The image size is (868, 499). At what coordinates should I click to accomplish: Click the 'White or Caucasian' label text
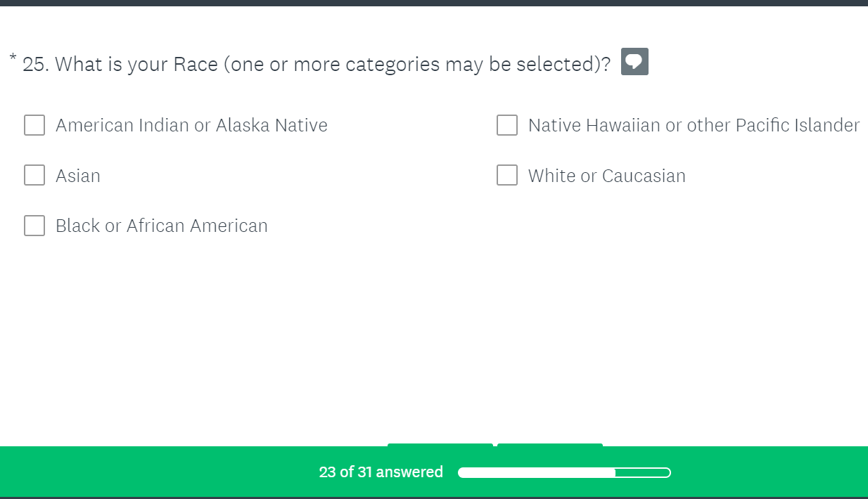coord(606,176)
